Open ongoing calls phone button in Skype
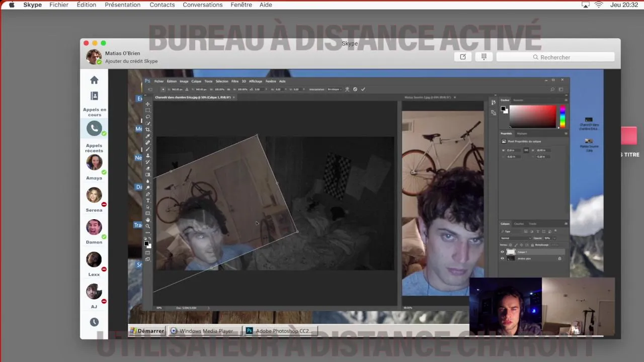Image resolution: width=644 pixels, height=362 pixels. click(94, 128)
